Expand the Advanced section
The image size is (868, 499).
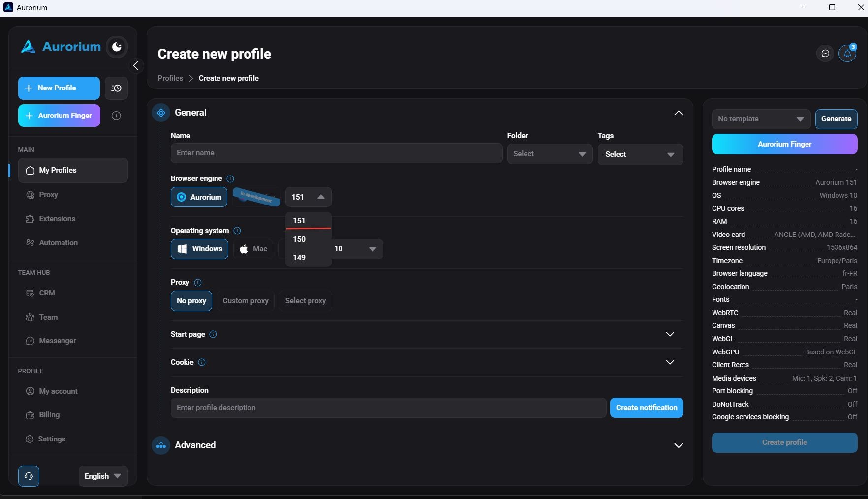(678, 445)
